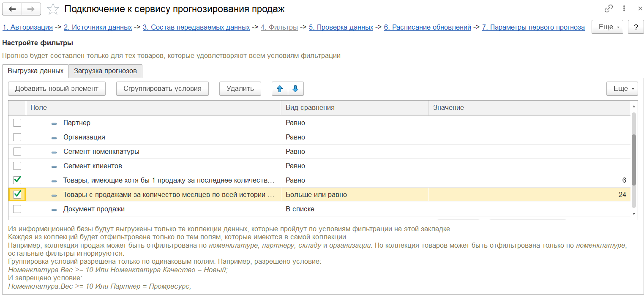Expand the Еще dropdown above the filter table

pyautogui.click(x=622, y=89)
